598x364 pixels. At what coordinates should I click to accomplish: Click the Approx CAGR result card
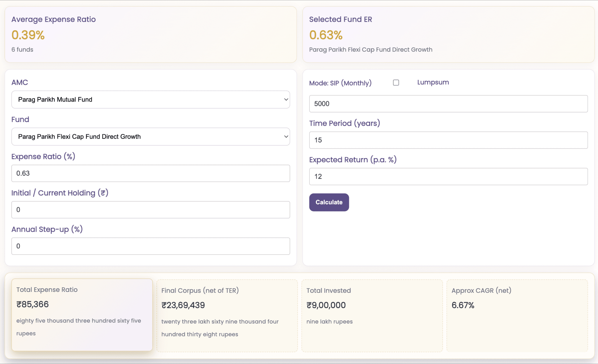coord(519,315)
